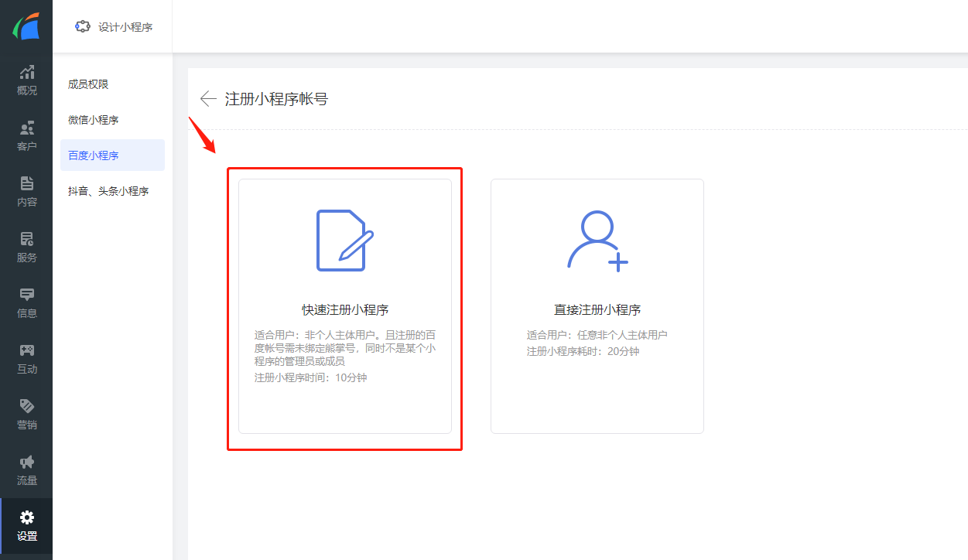
Task: Choose the 快速注册小程序 card title
Action: (x=344, y=310)
